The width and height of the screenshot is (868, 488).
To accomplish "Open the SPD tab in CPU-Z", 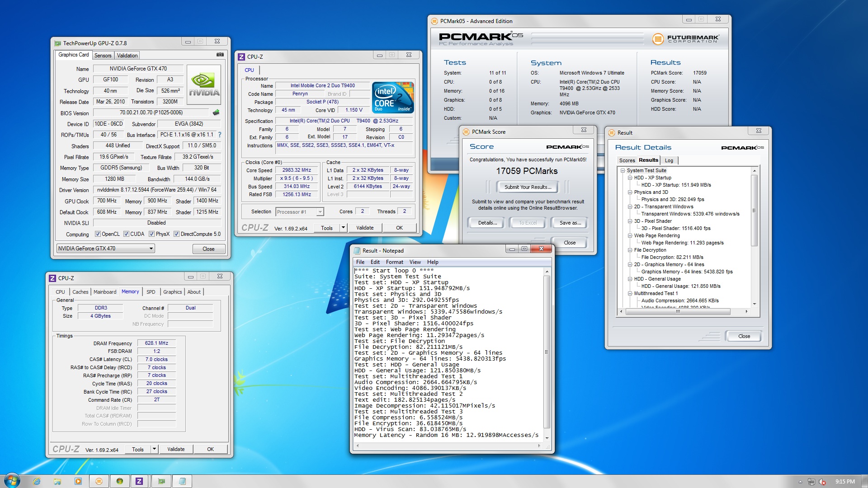I will click(151, 292).
